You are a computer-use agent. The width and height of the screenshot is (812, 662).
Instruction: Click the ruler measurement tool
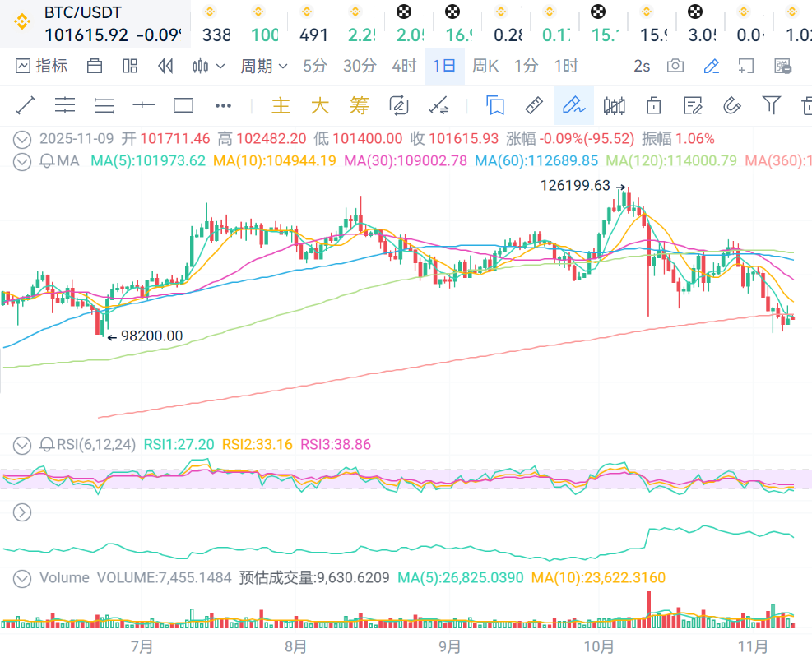(x=534, y=105)
